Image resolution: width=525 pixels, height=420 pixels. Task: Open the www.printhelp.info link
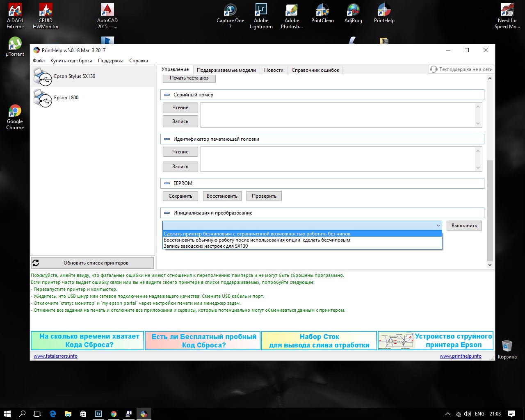coord(461,356)
